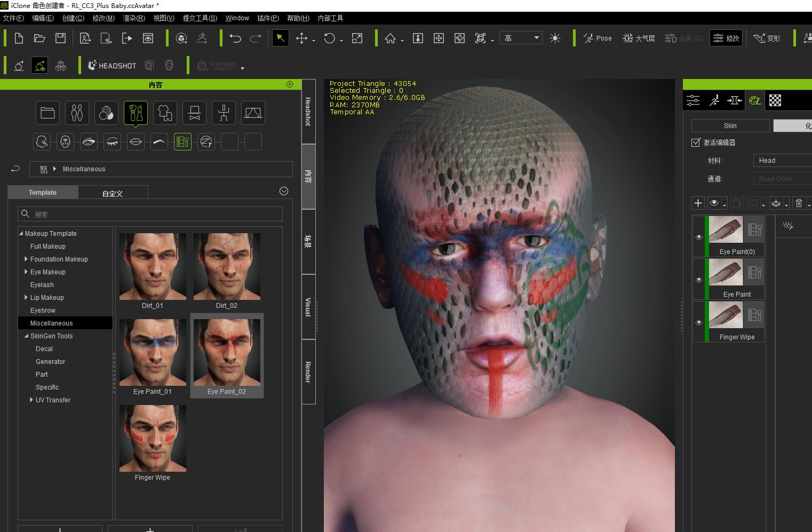This screenshot has height=532, width=812.
Task: Click the 大气层 atmosphere button
Action: [639, 38]
